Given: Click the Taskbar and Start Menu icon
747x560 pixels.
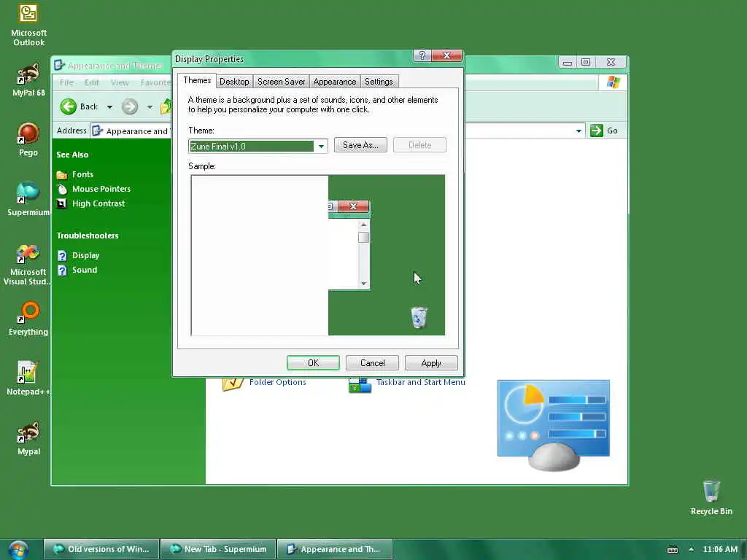Looking at the screenshot, I should [360, 385].
